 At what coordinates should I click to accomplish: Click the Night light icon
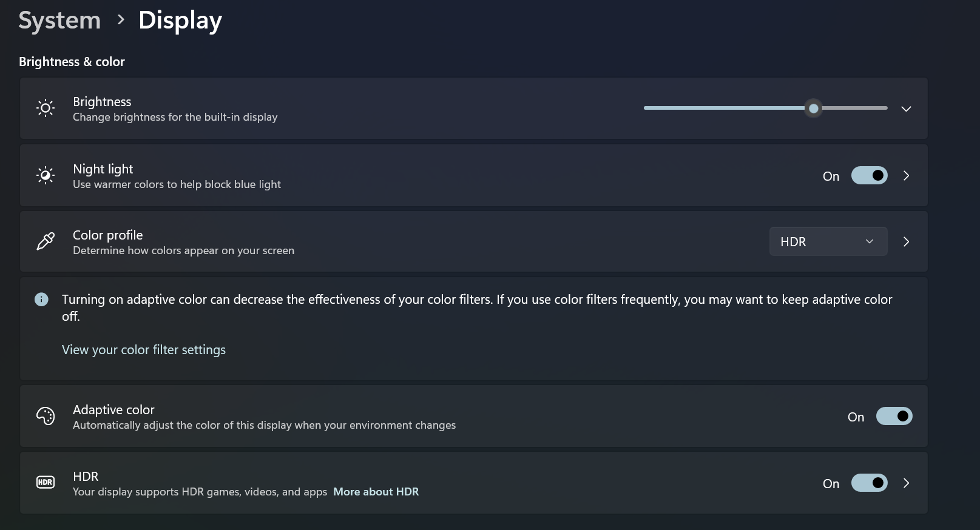[x=46, y=176]
